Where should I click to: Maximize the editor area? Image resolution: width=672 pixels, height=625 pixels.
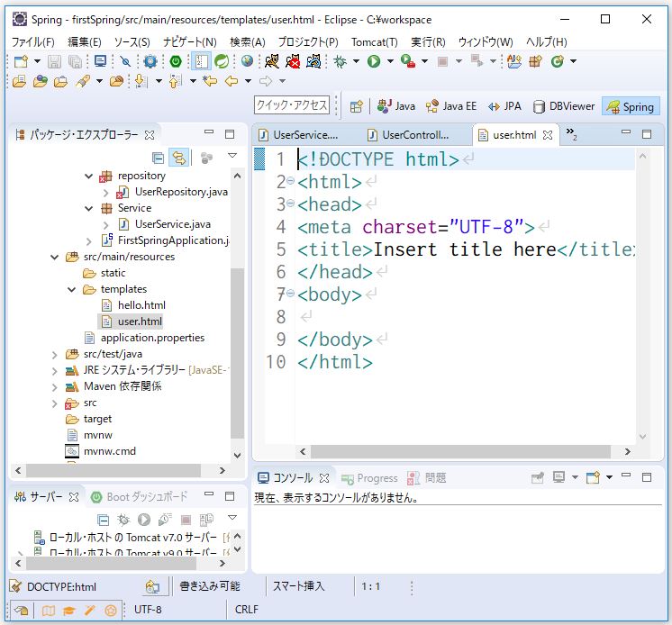[x=647, y=134]
